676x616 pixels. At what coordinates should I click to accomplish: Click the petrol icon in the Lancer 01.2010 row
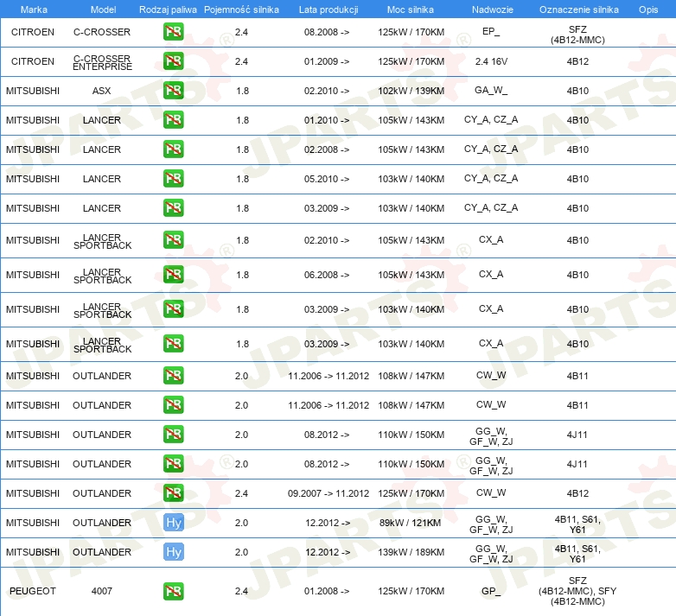(173, 120)
